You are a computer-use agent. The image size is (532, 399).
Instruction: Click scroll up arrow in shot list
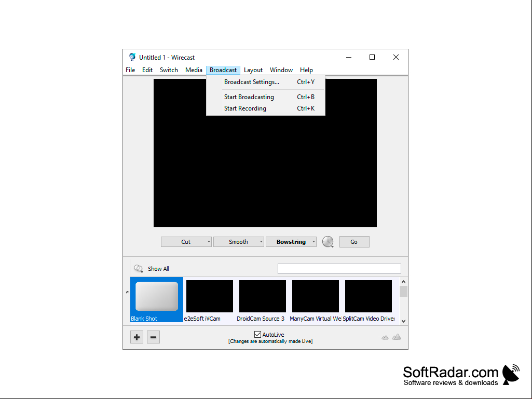pyautogui.click(x=403, y=282)
